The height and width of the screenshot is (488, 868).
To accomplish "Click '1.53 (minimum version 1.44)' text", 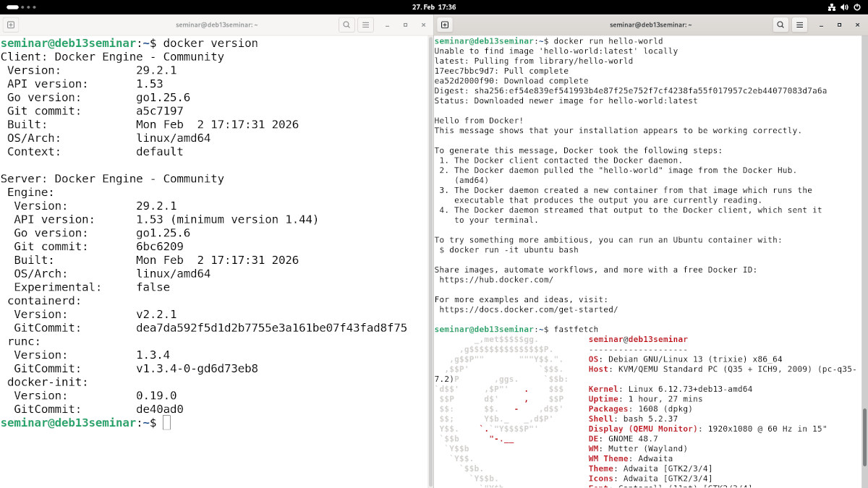I will (227, 219).
